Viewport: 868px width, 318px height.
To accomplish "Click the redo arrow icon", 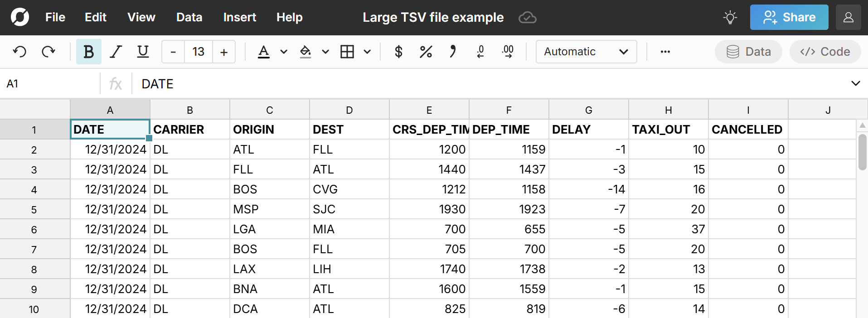I will pyautogui.click(x=48, y=52).
